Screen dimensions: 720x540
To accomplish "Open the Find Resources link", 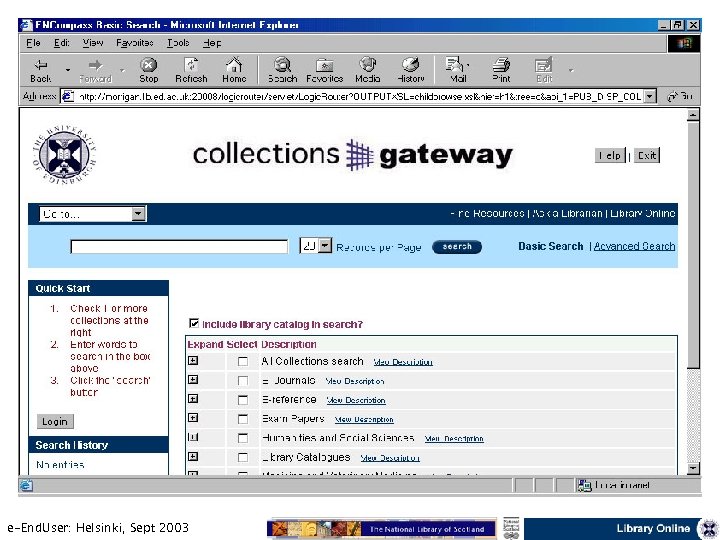I will [488, 214].
